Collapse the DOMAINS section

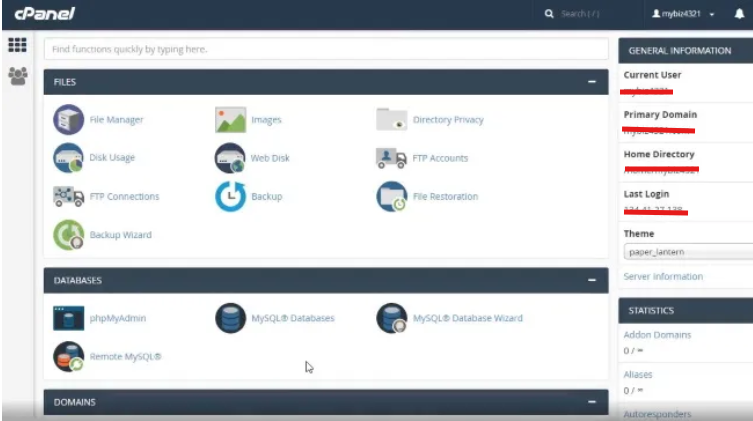click(592, 402)
